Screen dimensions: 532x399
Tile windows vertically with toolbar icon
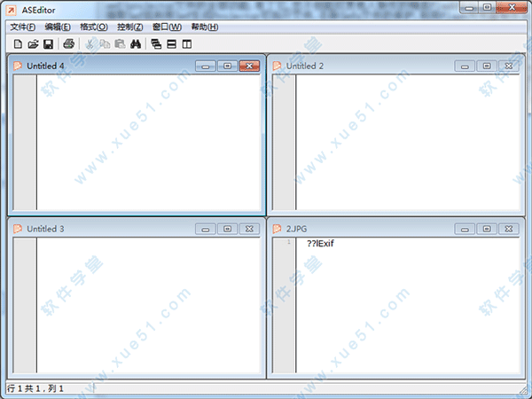[186, 43]
